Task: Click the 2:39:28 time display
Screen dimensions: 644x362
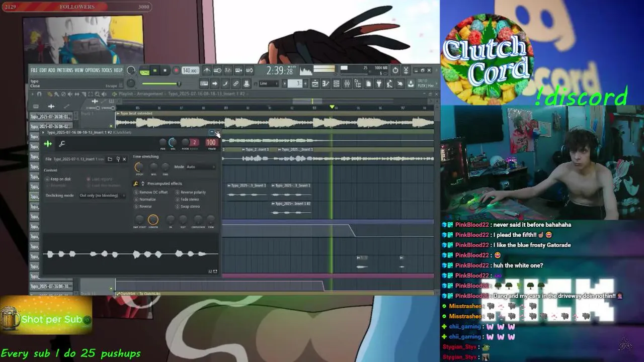Action: pyautogui.click(x=280, y=71)
